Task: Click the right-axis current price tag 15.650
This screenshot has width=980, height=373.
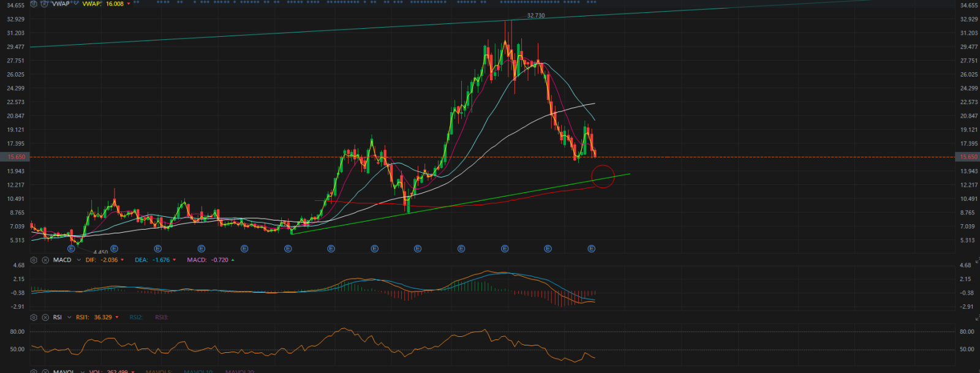Action: pos(968,157)
